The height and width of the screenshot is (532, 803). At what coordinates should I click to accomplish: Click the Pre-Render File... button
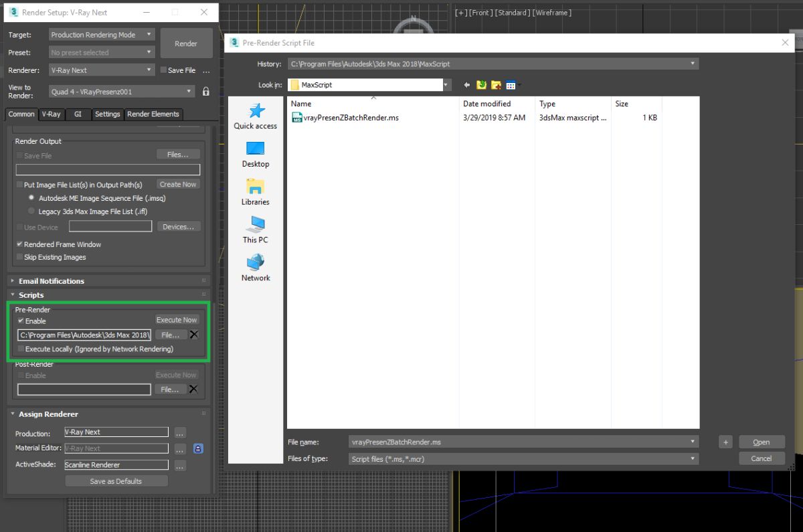171,335
